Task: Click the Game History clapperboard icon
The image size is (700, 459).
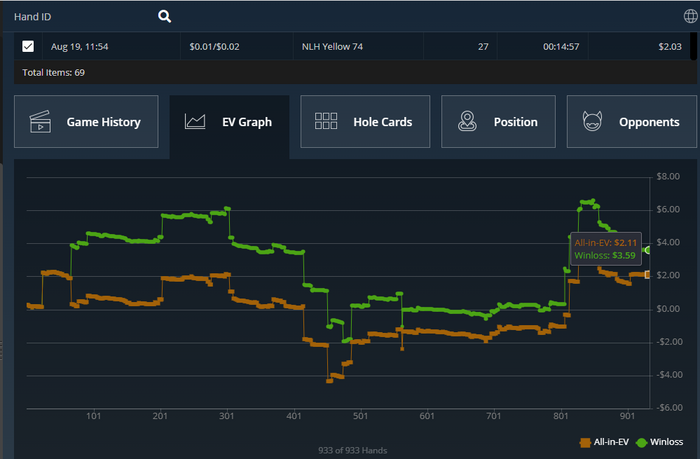Action: pos(40,121)
